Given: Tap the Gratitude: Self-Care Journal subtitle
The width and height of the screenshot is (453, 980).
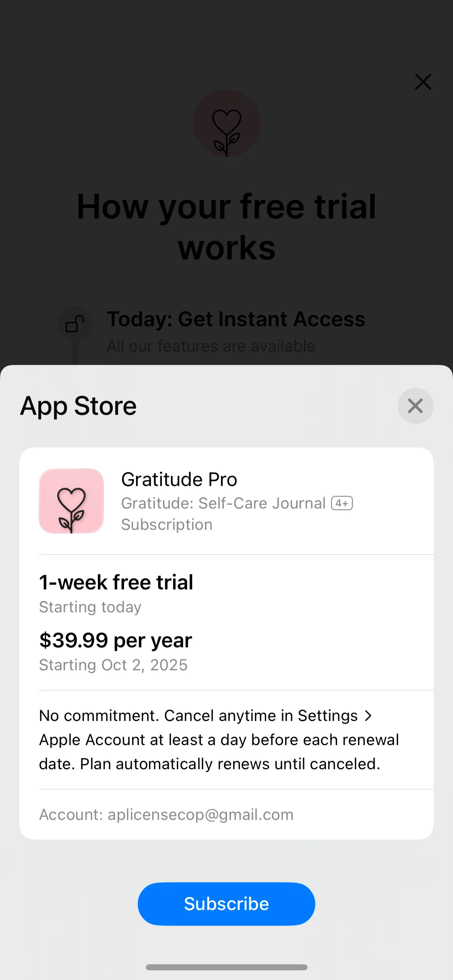Looking at the screenshot, I should pos(223,503).
